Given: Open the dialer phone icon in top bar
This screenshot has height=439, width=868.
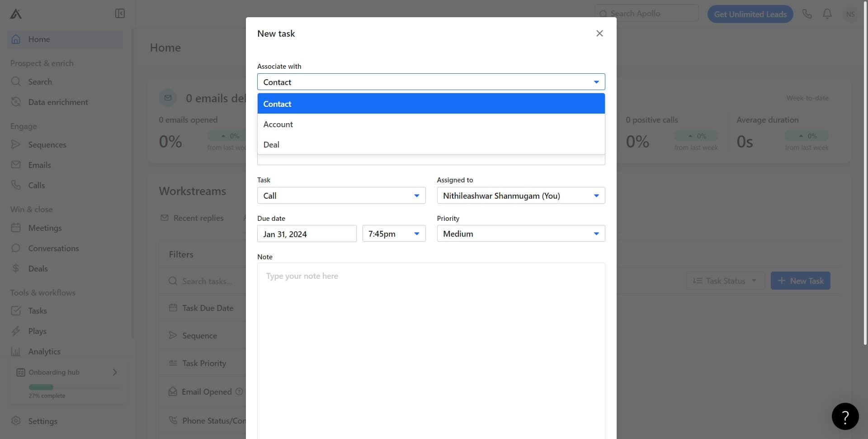Looking at the screenshot, I should pyautogui.click(x=807, y=14).
